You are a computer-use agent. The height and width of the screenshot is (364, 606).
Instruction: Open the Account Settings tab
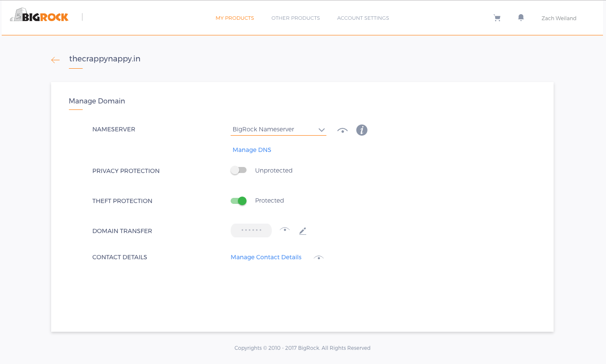[363, 18]
